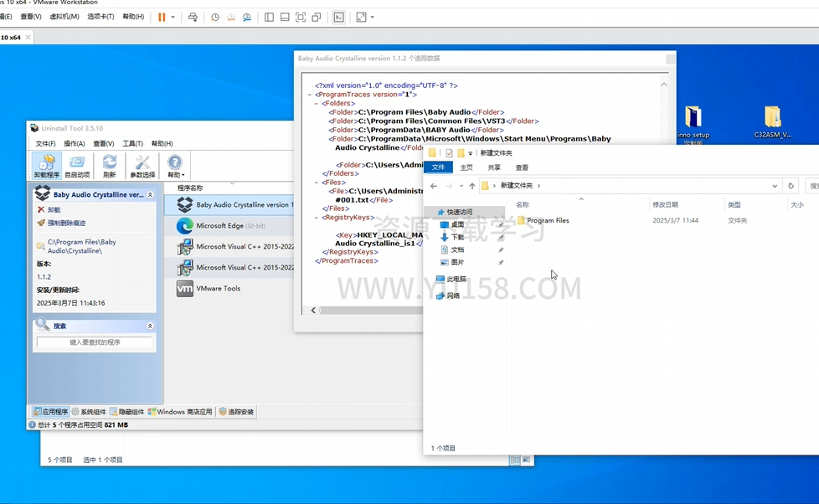Click the VMware pause virtual machine icon
The height and width of the screenshot is (504, 819).
[x=162, y=17]
